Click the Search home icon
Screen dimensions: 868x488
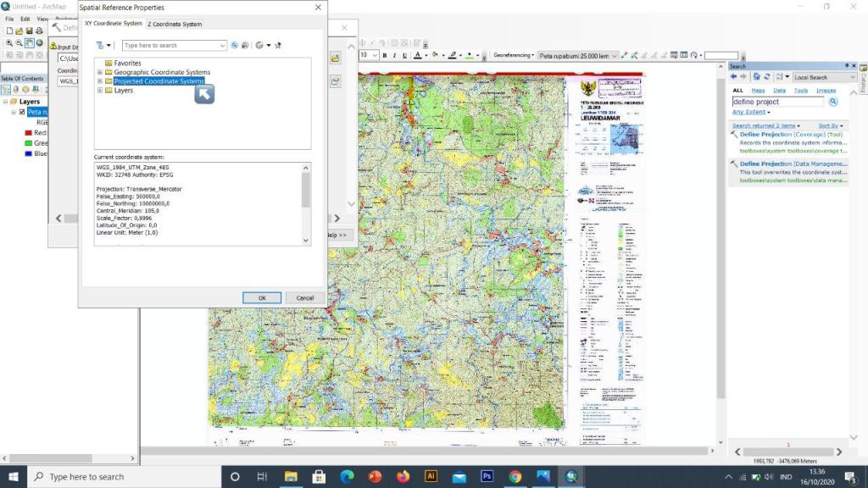[x=756, y=77]
